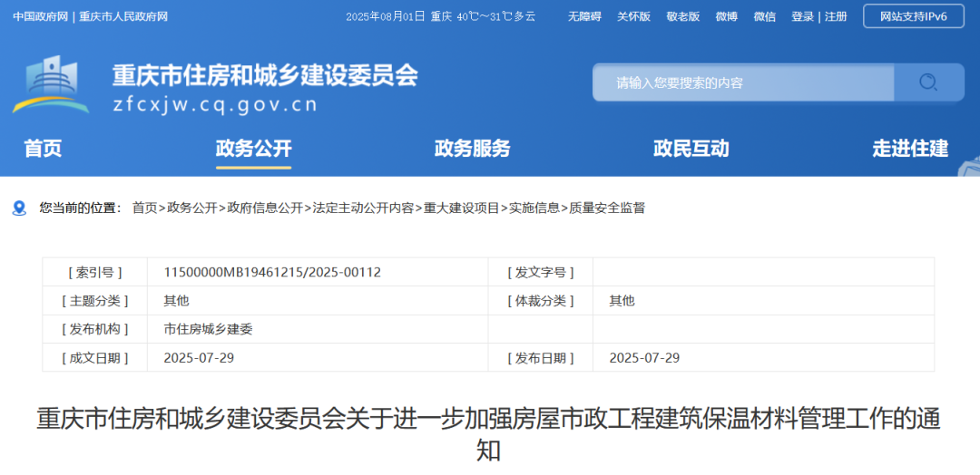The image size is (980, 475).
Task: Open the 微信 link
Action: coord(764,16)
